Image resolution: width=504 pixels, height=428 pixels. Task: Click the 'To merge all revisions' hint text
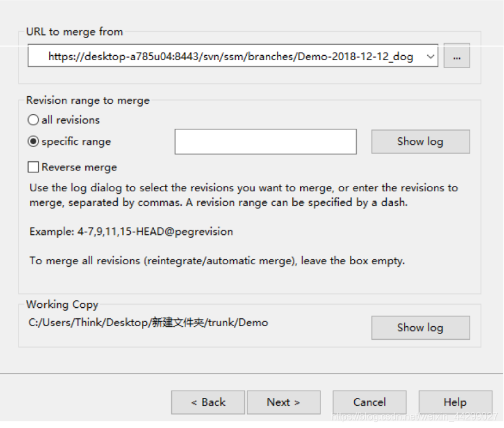(x=217, y=261)
